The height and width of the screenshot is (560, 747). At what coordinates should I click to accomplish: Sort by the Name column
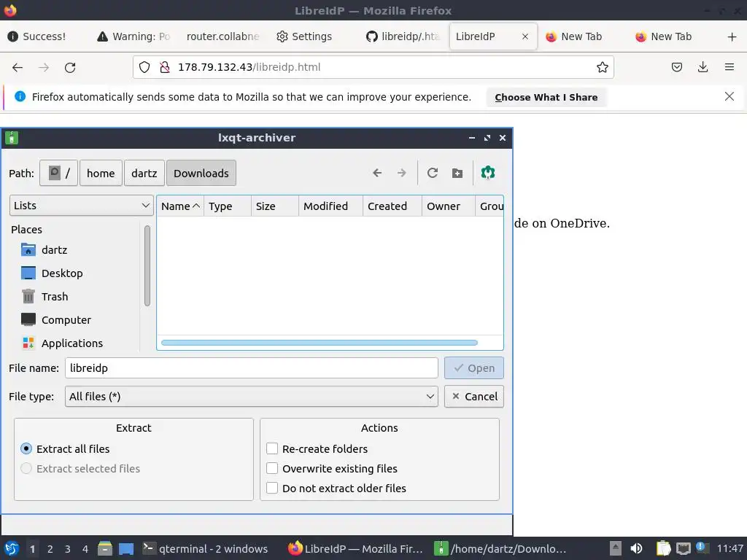(180, 206)
